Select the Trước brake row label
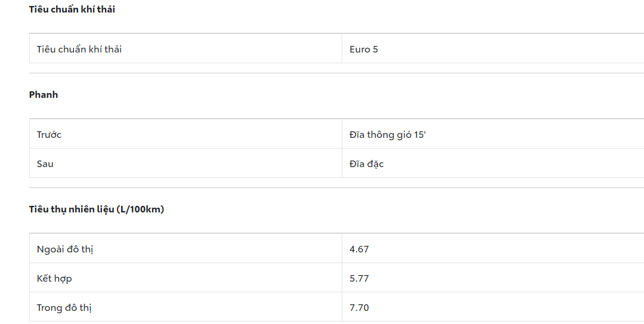The height and width of the screenshot is (324, 644). (49, 135)
